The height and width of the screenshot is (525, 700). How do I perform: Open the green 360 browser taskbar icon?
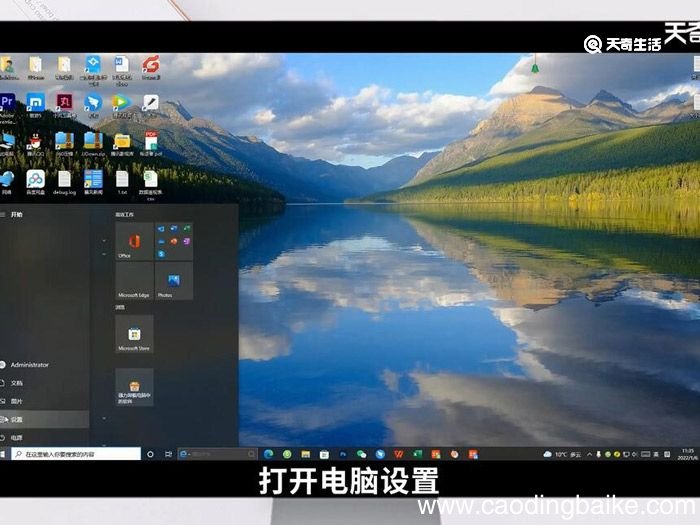[287, 454]
